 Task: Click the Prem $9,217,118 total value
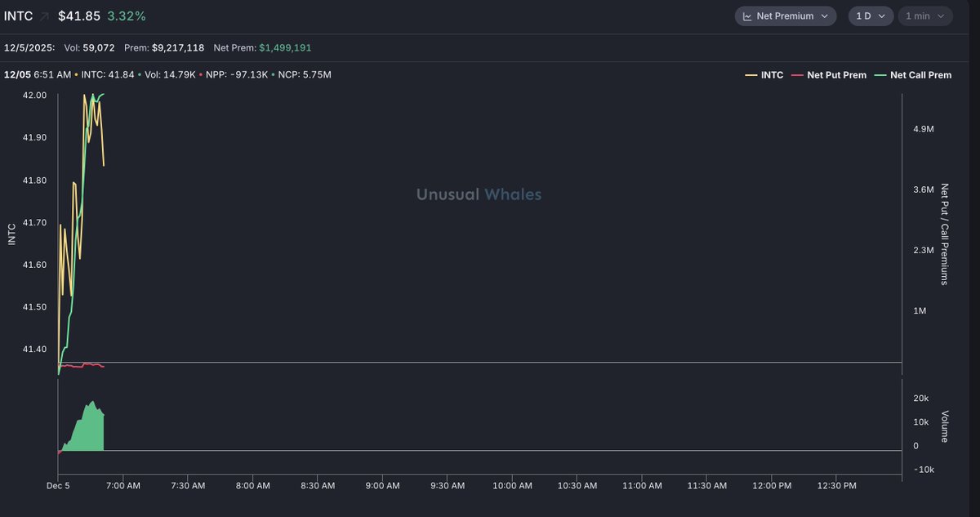(x=177, y=48)
